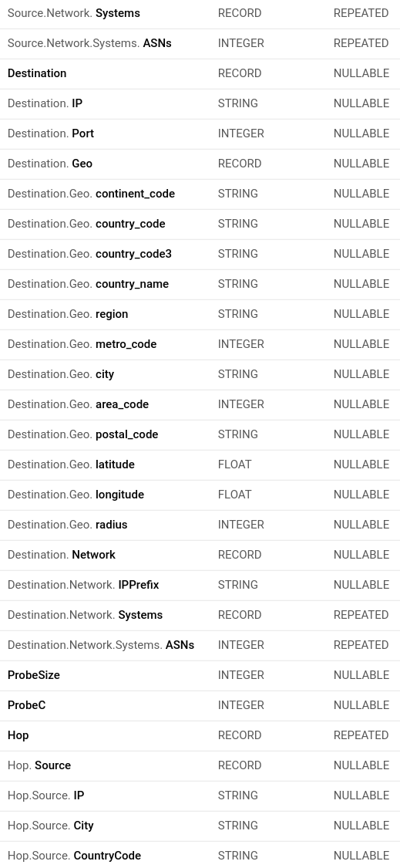Click the Hop.Source.CountryCode field
Image resolution: width=400 pixels, height=868 pixels.
200,855
